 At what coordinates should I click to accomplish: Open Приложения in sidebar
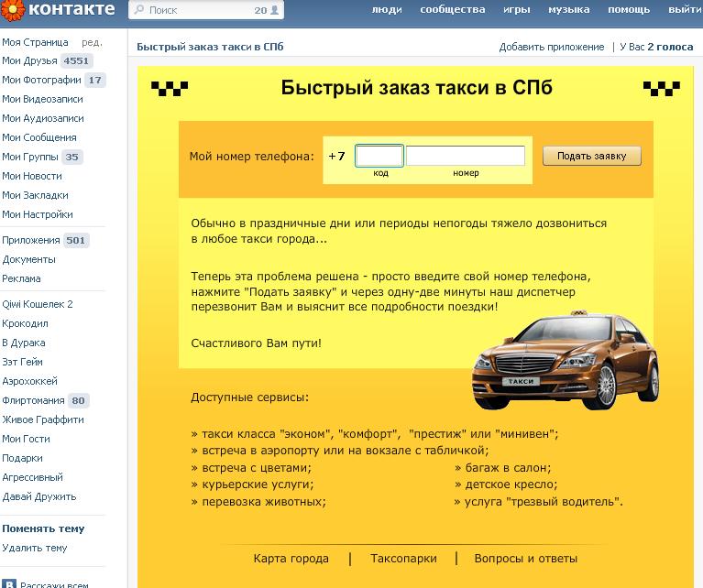point(31,240)
